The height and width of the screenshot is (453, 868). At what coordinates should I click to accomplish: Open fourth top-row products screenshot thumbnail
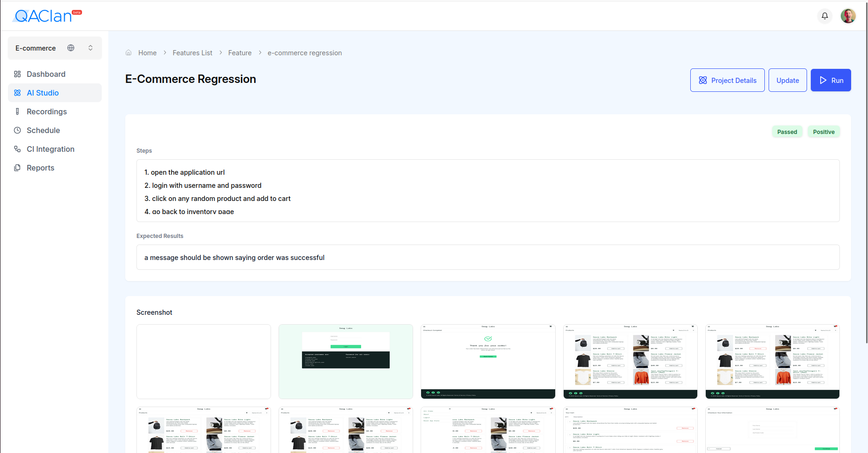tap(630, 362)
